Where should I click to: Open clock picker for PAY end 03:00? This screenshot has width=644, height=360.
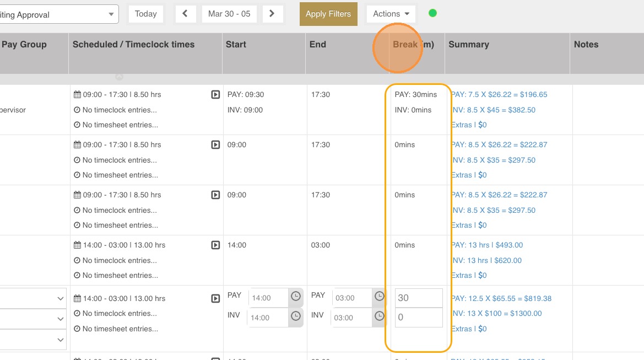(379, 297)
